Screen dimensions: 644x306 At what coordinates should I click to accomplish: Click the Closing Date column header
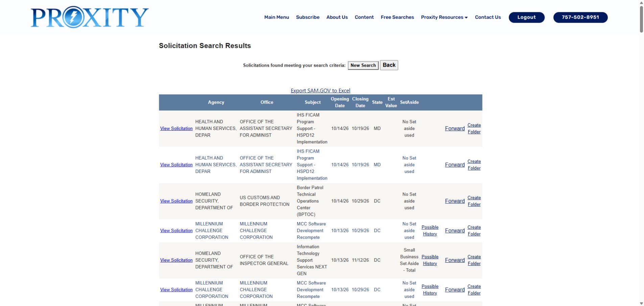click(360, 102)
